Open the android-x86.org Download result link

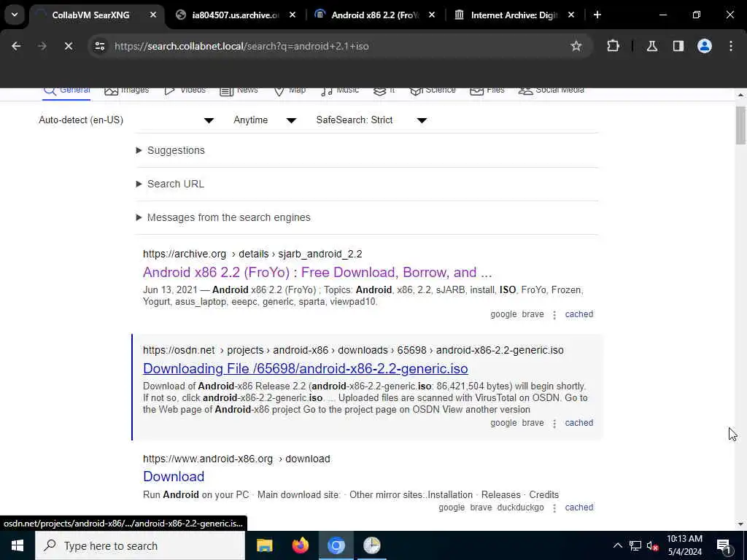(x=174, y=477)
